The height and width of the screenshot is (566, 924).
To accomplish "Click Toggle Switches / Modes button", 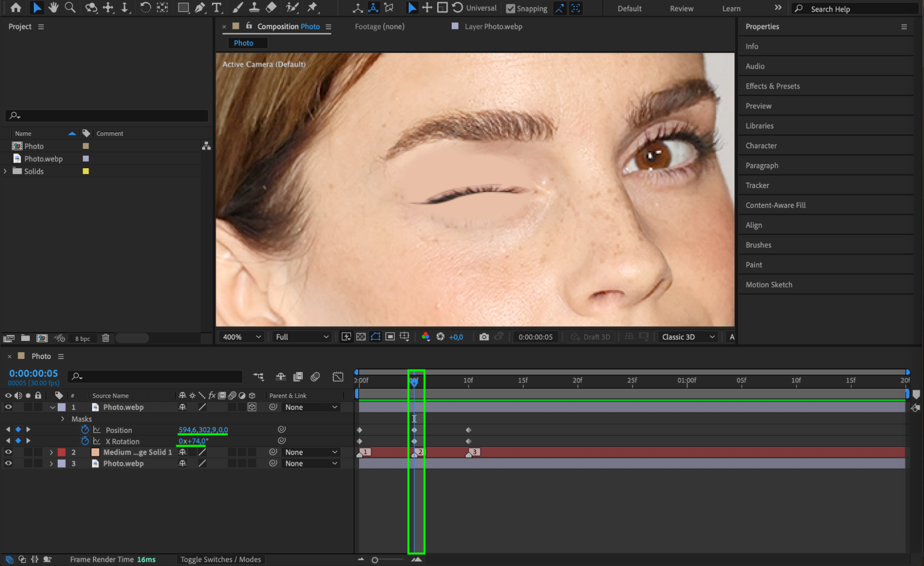I will click(x=220, y=560).
